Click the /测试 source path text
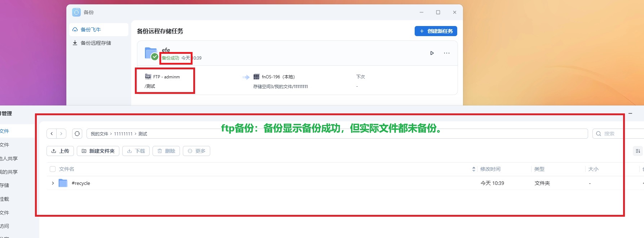The height and width of the screenshot is (238, 644). point(150,86)
